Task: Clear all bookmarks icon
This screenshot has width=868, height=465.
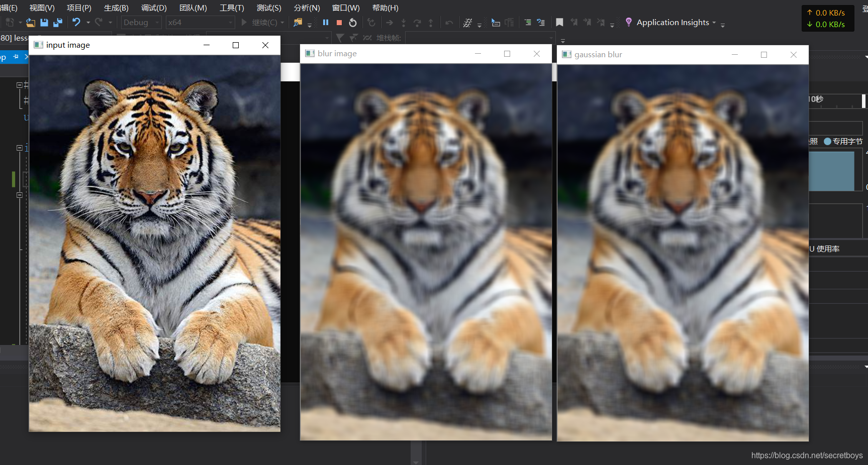Action: click(x=601, y=23)
